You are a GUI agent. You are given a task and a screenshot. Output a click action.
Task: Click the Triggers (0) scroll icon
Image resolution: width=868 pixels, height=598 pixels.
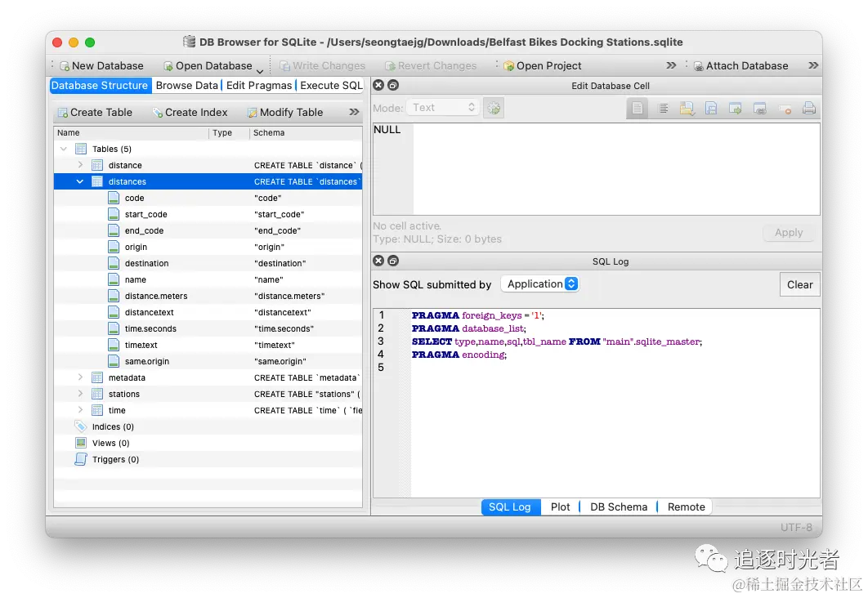click(81, 459)
